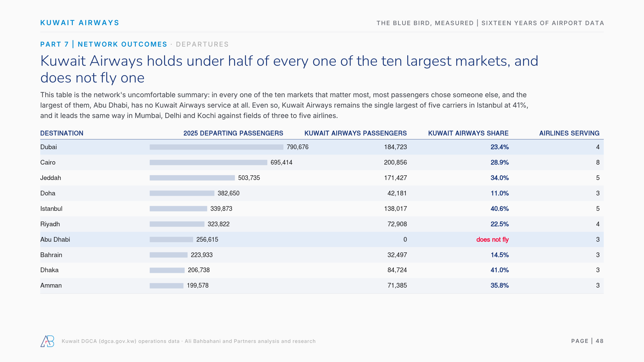
Task: Click the 23.4% share for Dubai
Action: pos(499,147)
